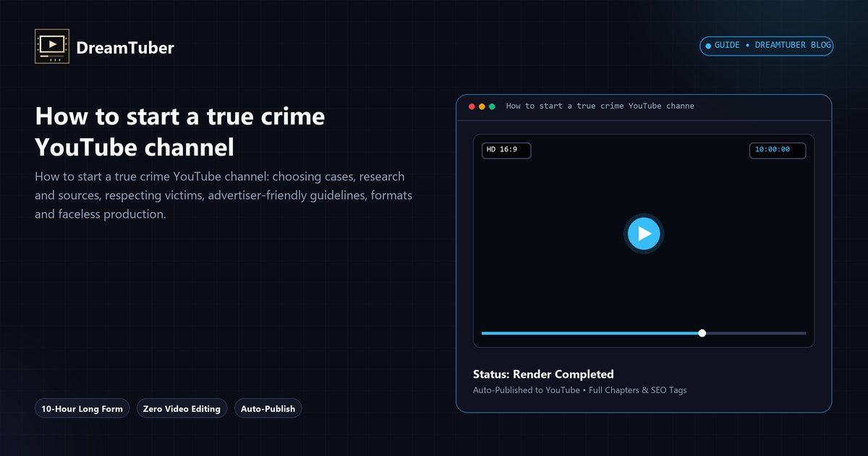Click "Auto-Published to YouTube • Full Chapters & SEO Tags"

(580, 390)
